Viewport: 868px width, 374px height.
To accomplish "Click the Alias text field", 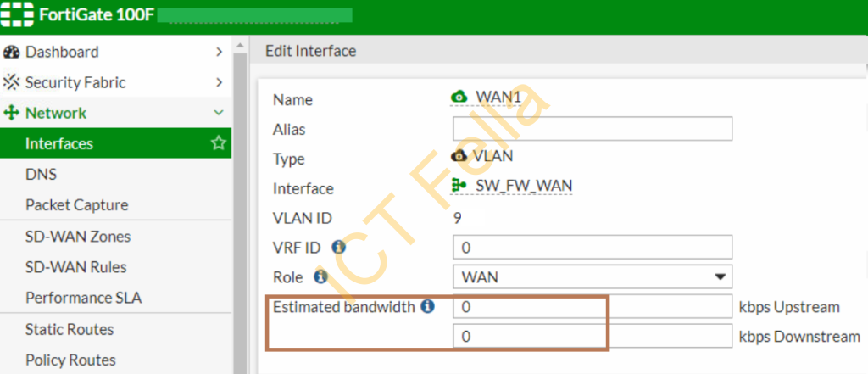I will [593, 129].
